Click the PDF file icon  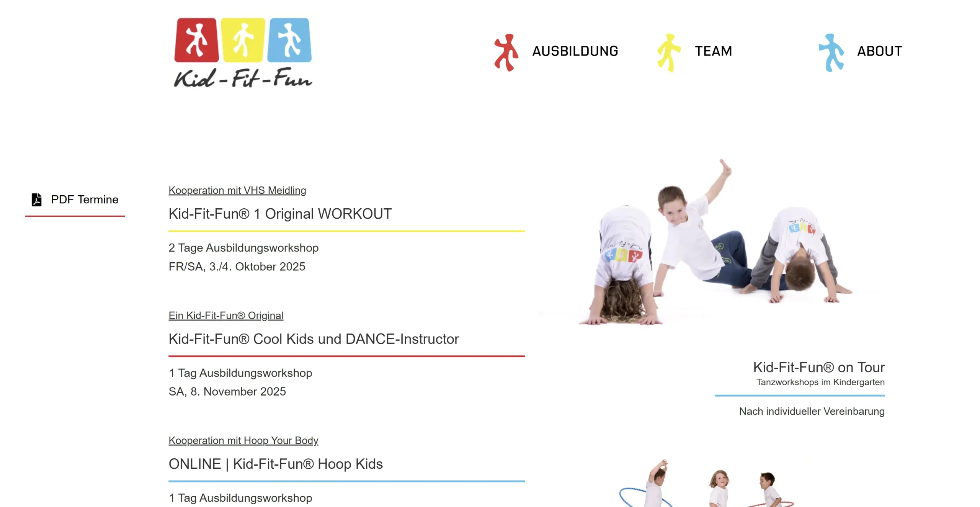coord(37,200)
